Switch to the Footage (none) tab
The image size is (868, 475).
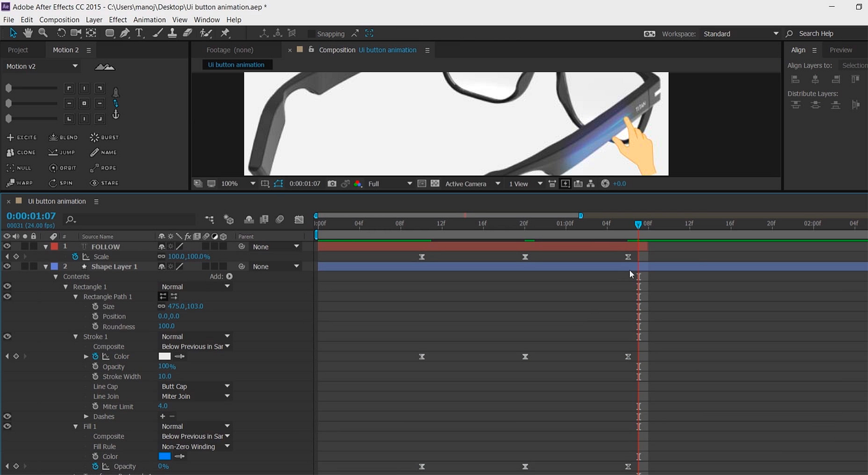point(230,50)
